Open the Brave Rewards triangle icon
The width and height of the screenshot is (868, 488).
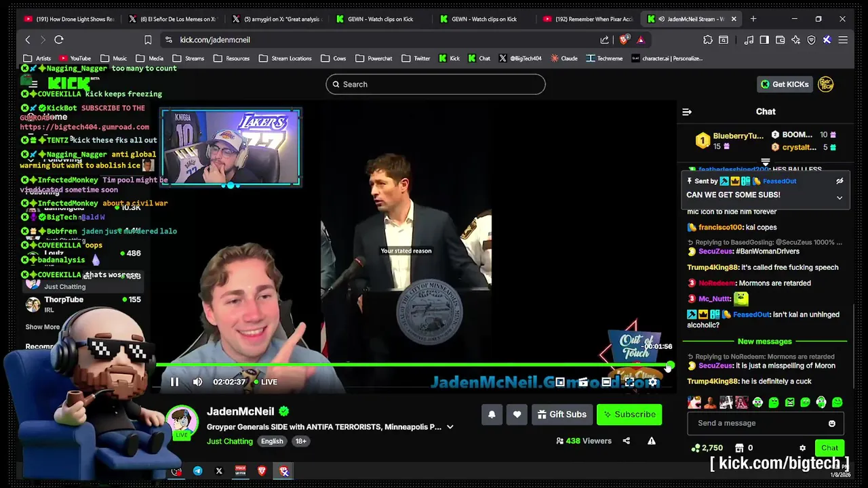(x=640, y=40)
